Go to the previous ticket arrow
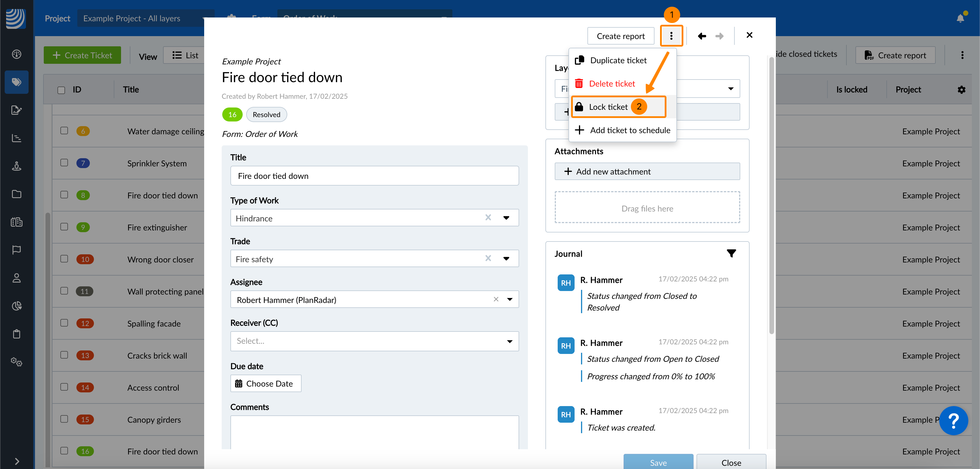This screenshot has width=980, height=469. 701,36
